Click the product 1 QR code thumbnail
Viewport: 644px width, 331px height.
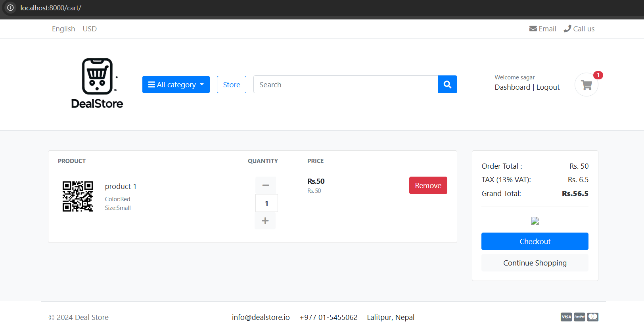78,196
